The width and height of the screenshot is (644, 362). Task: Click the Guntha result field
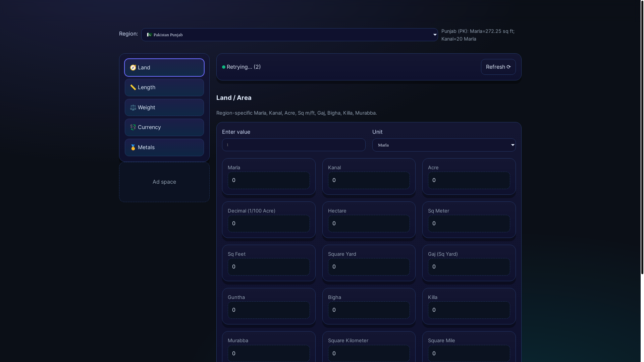(x=269, y=310)
